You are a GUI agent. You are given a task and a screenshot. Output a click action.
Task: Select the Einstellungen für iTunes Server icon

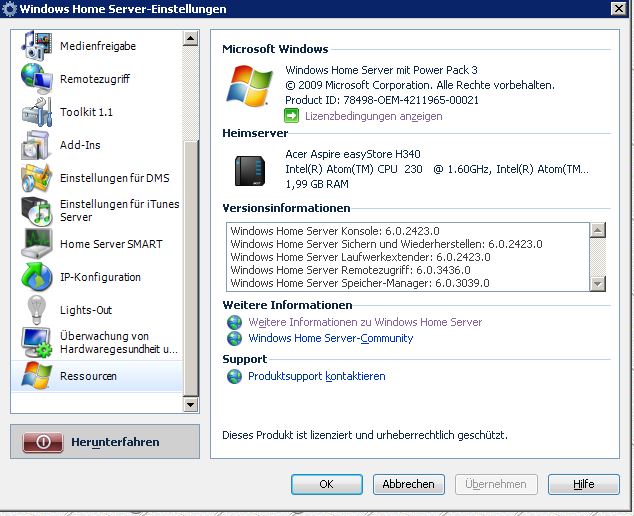(36, 210)
